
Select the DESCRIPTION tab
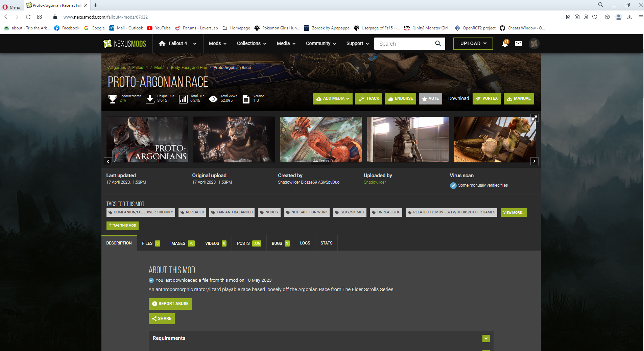pyautogui.click(x=119, y=243)
